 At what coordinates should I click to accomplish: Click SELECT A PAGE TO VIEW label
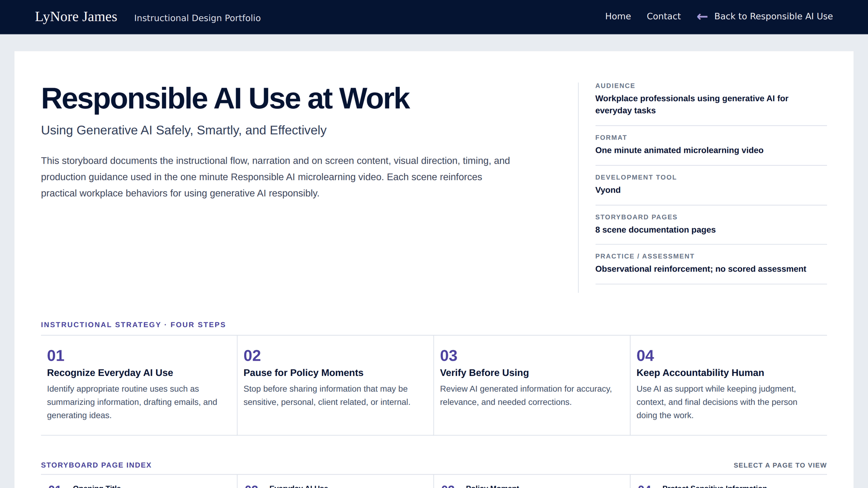(780, 465)
